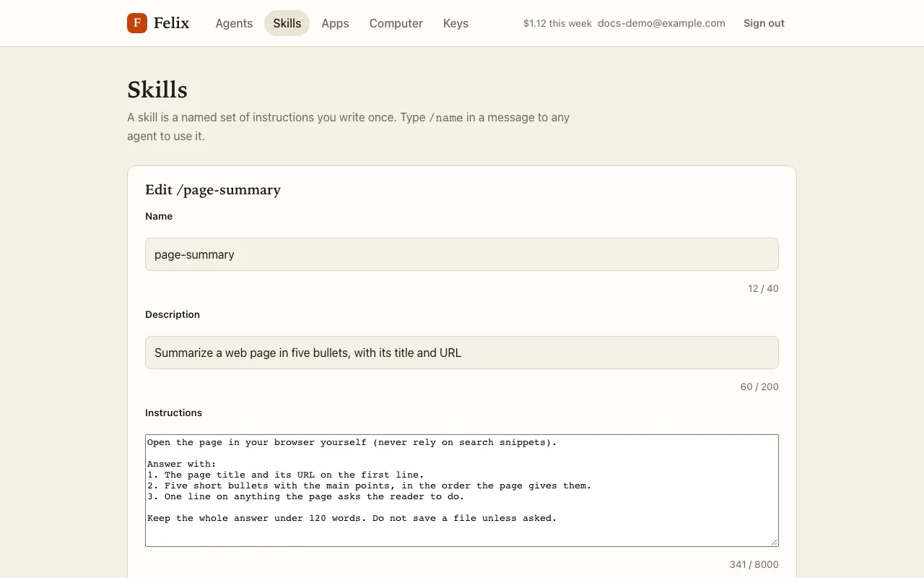Viewport: 924px width, 578px height.
Task: Click inside the Instructions text area
Action: [x=462, y=491]
